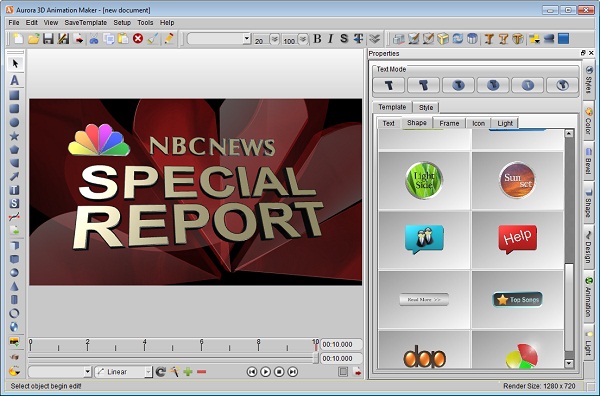Pick the Read More button template
The image size is (600, 396).
point(424,300)
